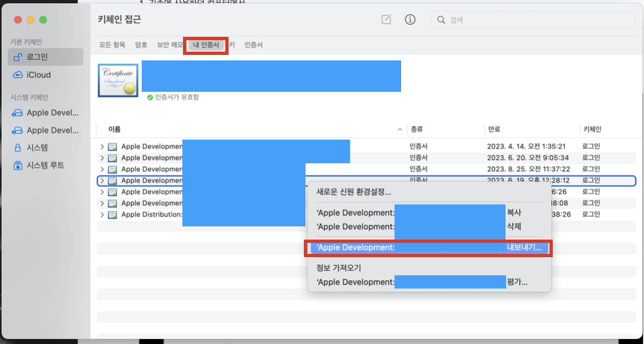Choose 정보 가져오기 in the context menu
The width and height of the screenshot is (644, 344).
click(x=429, y=268)
